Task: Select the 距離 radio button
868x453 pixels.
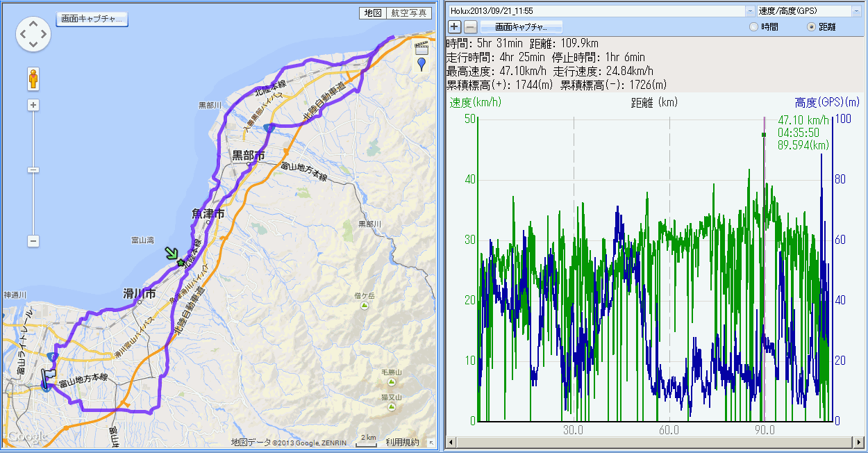Action: pyautogui.click(x=810, y=27)
